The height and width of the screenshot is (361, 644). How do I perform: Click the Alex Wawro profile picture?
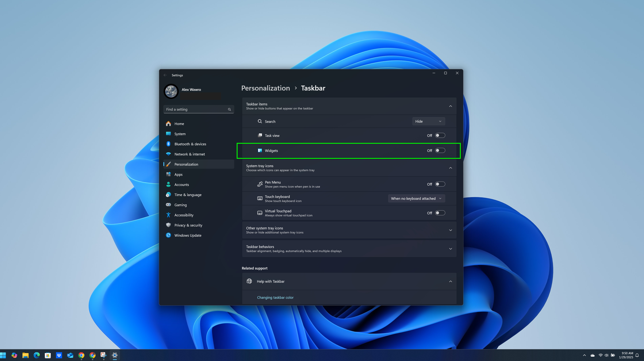point(171,91)
